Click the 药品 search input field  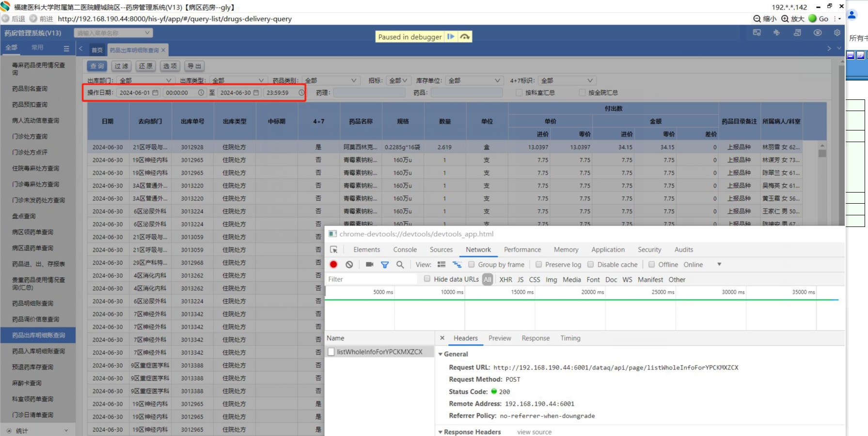coord(466,93)
